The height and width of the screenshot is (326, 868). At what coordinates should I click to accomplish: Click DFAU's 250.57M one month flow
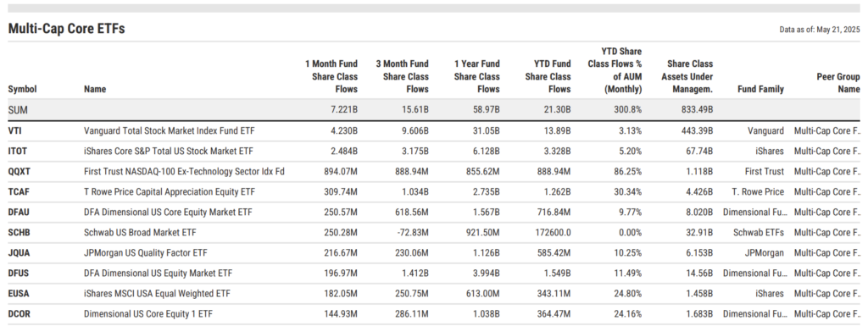[x=341, y=213]
